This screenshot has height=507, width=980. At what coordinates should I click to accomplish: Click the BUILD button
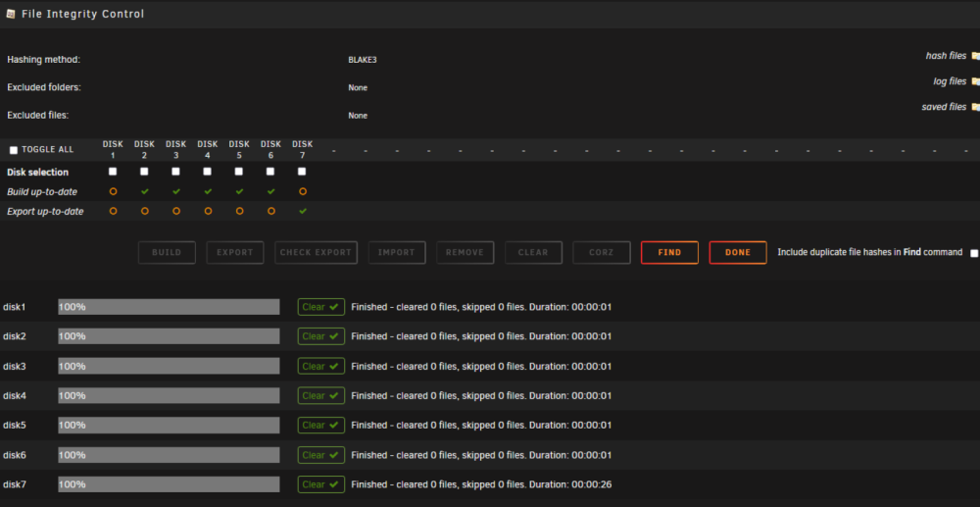tap(167, 253)
